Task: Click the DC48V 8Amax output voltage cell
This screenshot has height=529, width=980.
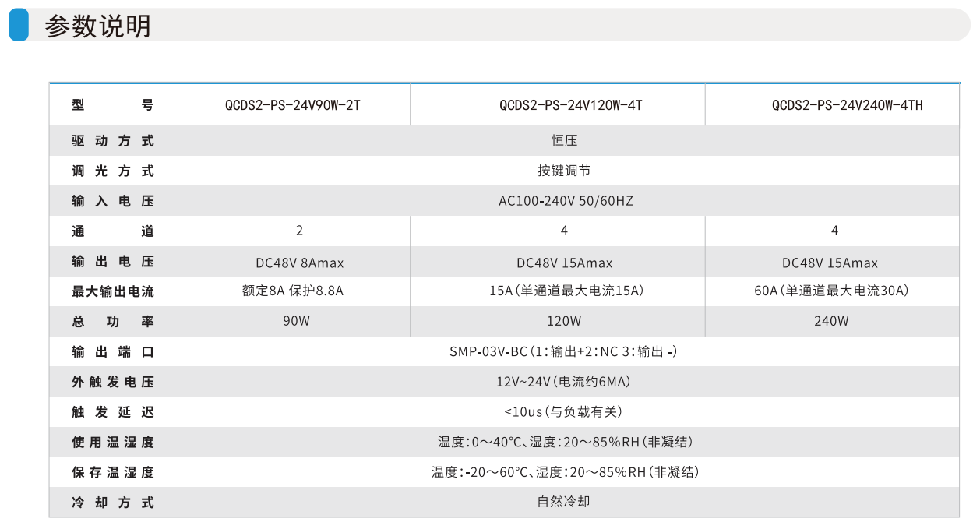Action: click(x=299, y=263)
